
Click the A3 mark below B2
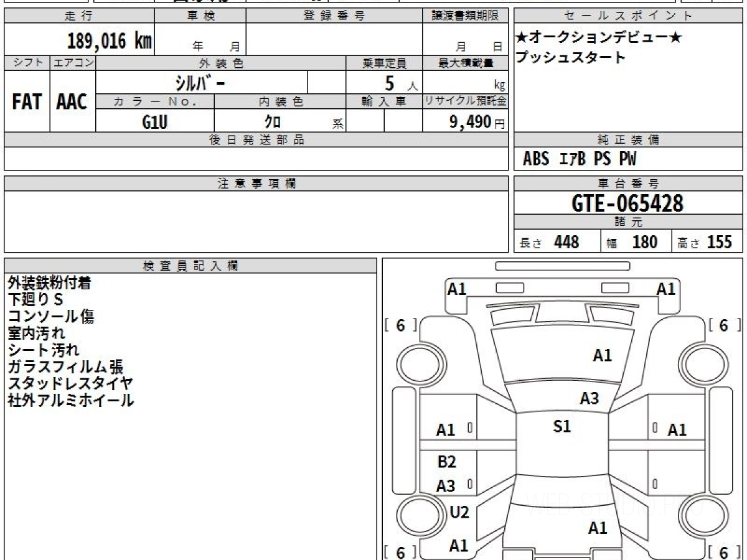point(446,486)
